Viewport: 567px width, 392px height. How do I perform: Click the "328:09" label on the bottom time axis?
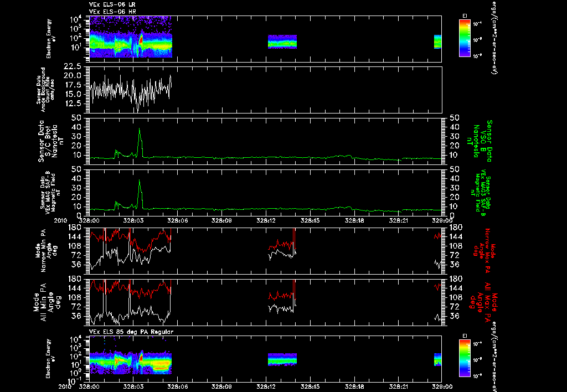pos(221,386)
